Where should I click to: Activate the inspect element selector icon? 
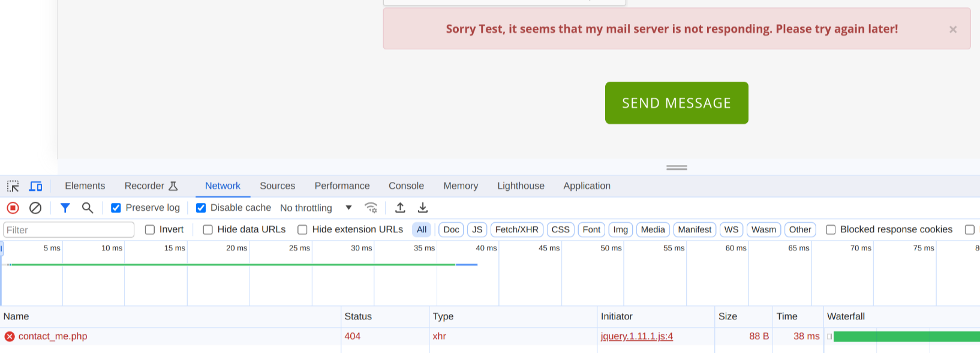coord(13,186)
